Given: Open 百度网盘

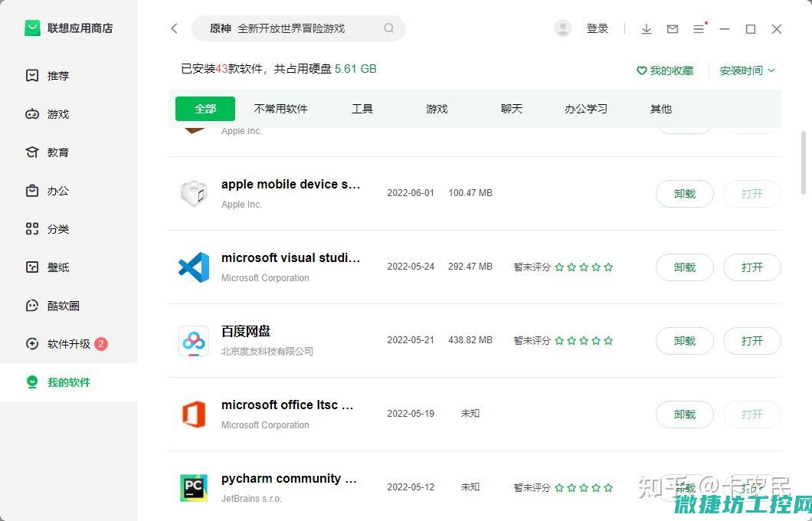Looking at the screenshot, I should pyautogui.click(x=752, y=341).
